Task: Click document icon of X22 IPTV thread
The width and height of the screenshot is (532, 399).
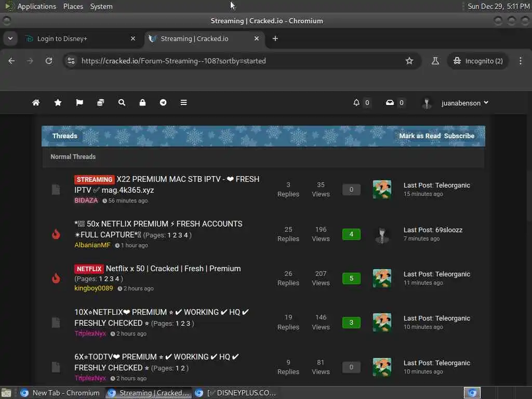Action: [x=56, y=189]
